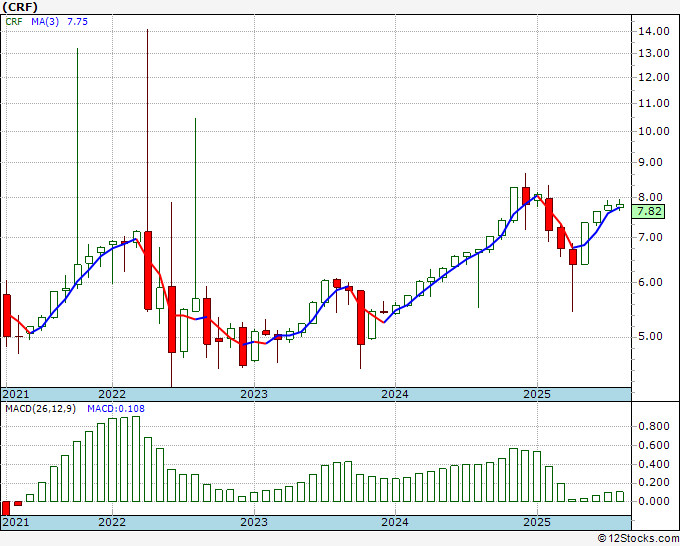Click the 13.00 price axis label
The height and width of the screenshot is (546, 680).
[654, 53]
